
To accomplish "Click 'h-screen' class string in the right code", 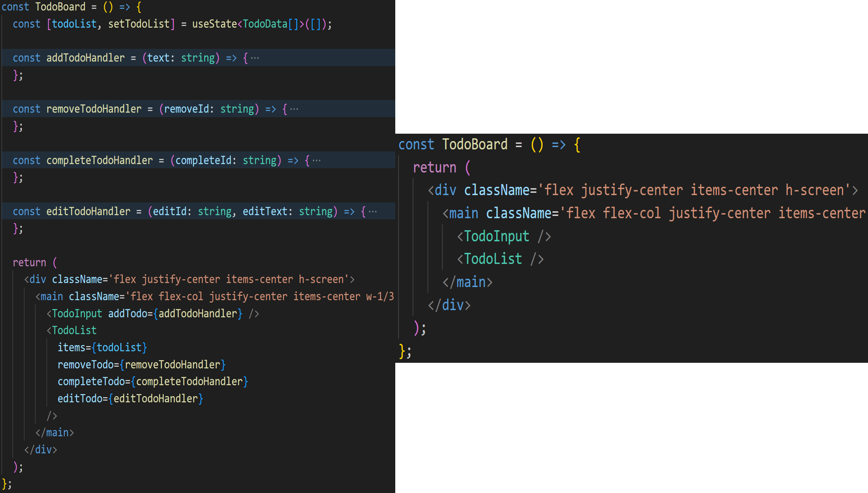I will pos(814,190).
